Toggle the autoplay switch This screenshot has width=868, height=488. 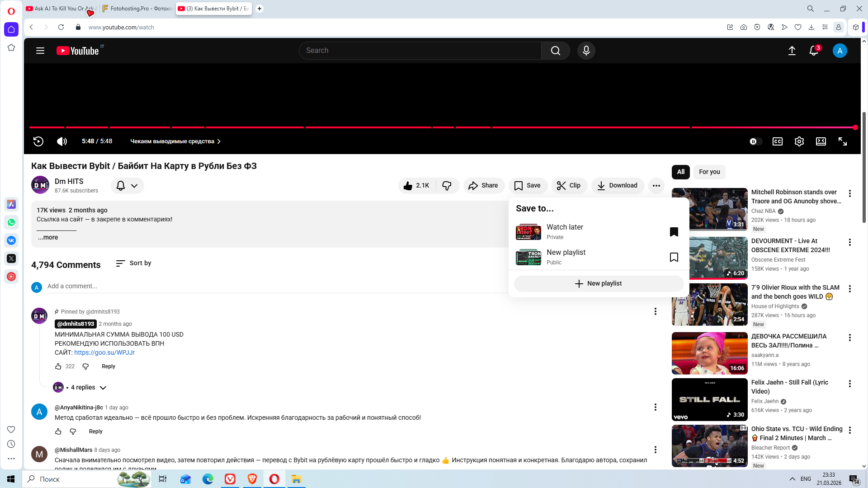pyautogui.click(x=755, y=141)
